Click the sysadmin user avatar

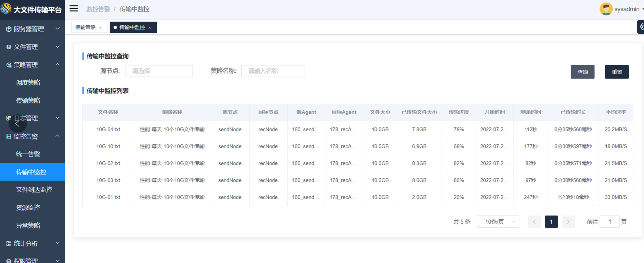click(x=606, y=9)
